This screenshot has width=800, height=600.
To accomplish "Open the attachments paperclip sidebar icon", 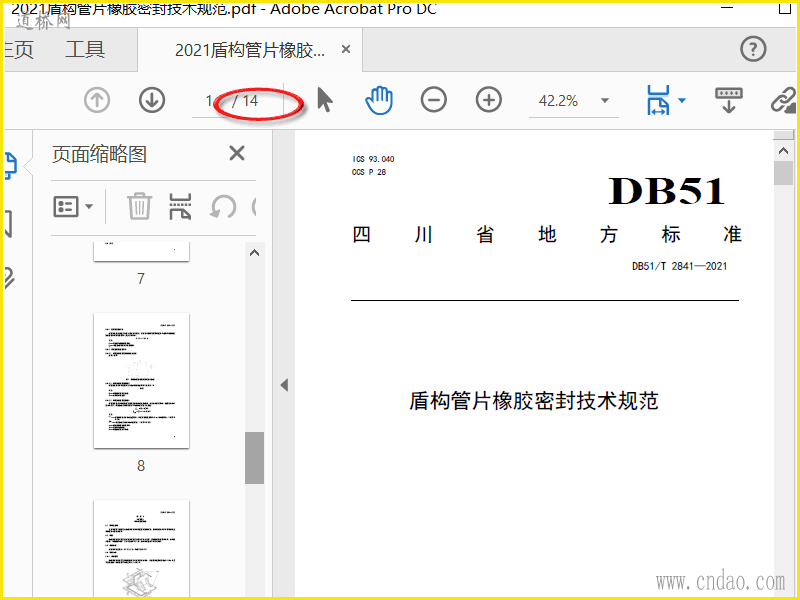I will [10, 279].
